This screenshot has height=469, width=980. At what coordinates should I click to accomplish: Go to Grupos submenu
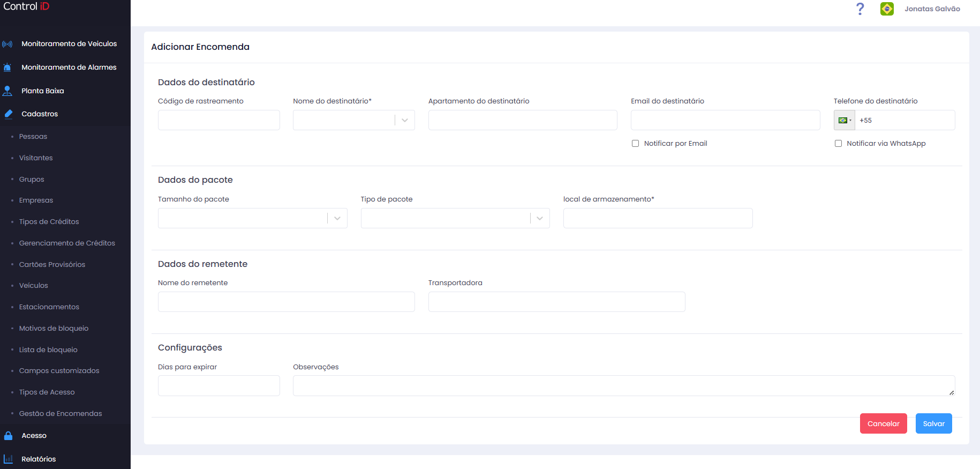pos(32,180)
